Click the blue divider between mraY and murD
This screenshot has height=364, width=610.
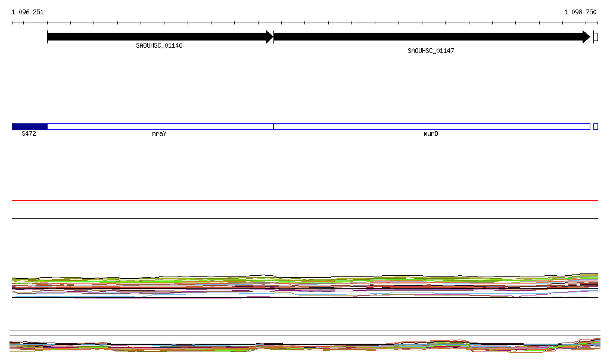click(273, 126)
